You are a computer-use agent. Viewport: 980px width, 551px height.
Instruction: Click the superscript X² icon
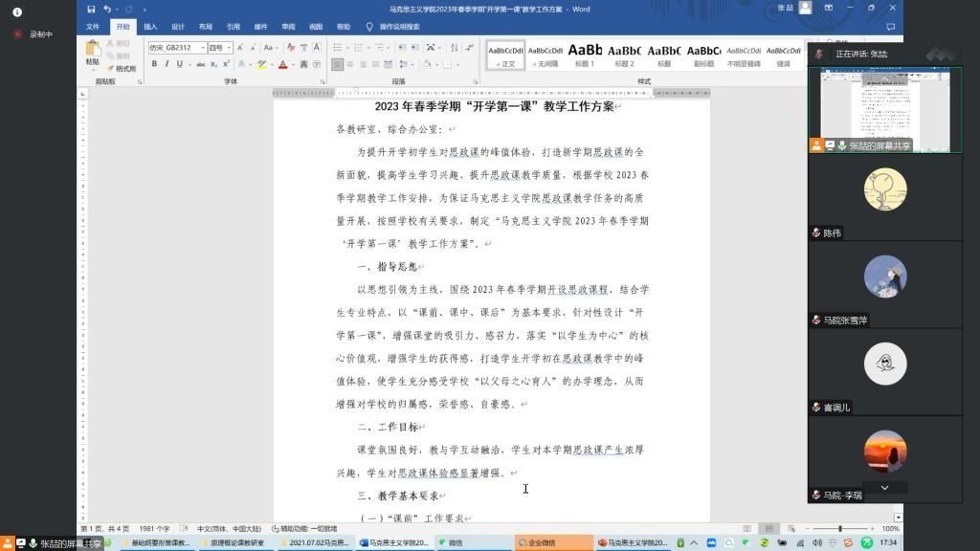(x=226, y=64)
